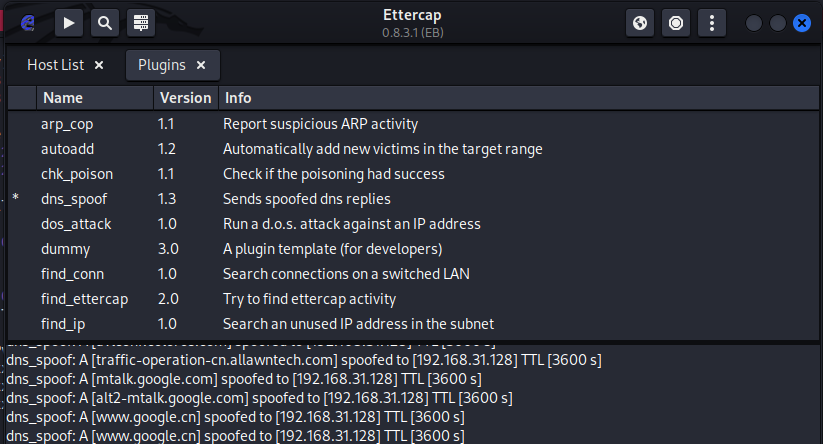Click 'Search an unused IP address' description
This screenshot has height=444, width=823.
pyautogui.click(x=358, y=324)
